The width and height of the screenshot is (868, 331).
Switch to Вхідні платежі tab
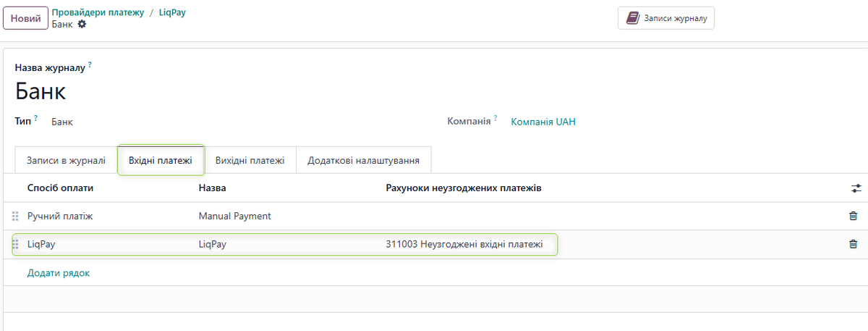(x=161, y=160)
